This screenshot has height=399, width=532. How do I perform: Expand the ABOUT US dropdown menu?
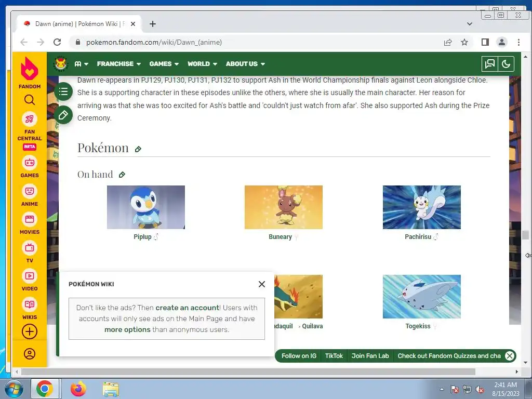click(245, 64)
